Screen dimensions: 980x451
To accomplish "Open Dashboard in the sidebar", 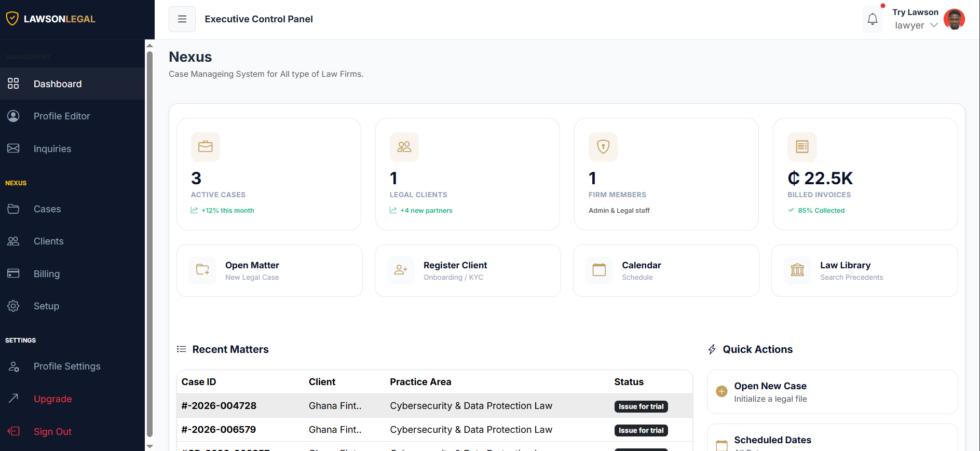I will [73, 84].
